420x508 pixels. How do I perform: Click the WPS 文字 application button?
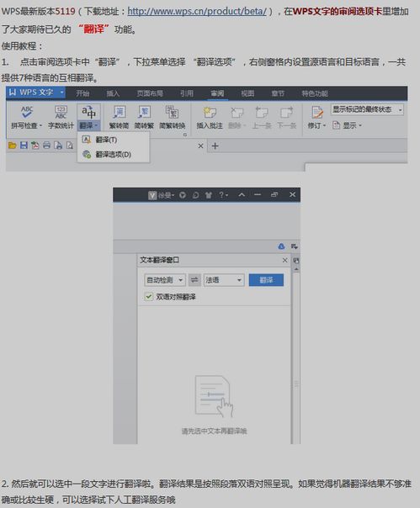35,93
